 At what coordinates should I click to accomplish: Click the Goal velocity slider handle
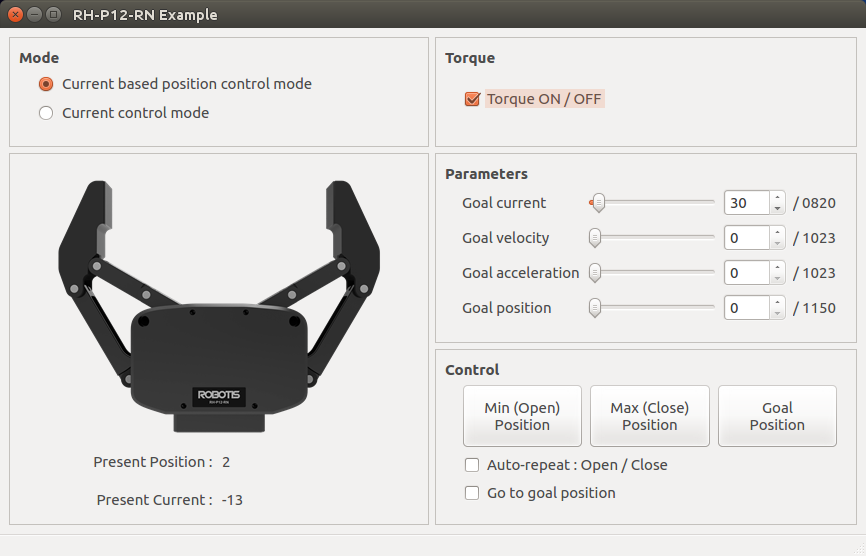tap(595, 238)
